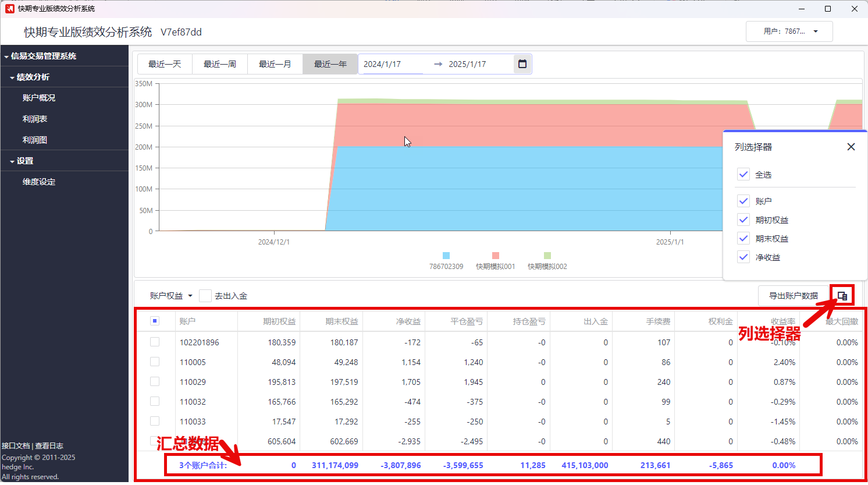
Task: Close the 列选择器 panel
Action: (x=851, y=147)
